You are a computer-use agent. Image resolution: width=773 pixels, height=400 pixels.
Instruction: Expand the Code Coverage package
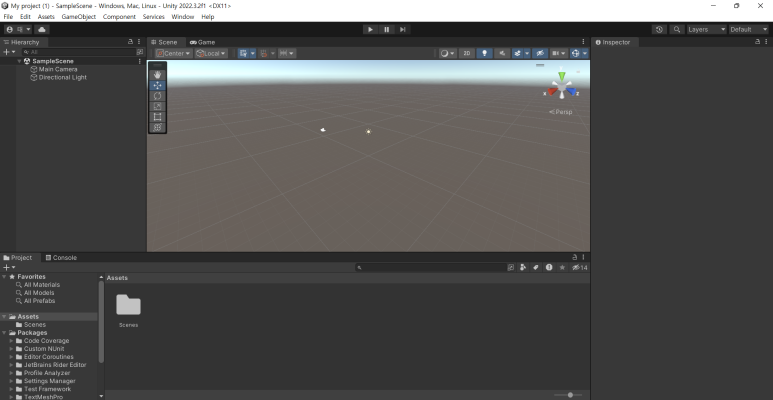click(11, 341)
